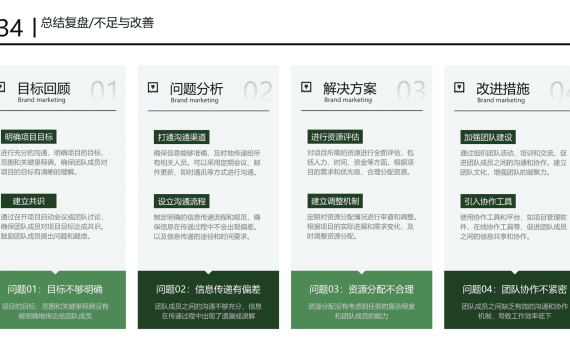Screen dimensions: 570x360
Task: Select the paragraph under 建立调整机制
Action: point(362,226)
